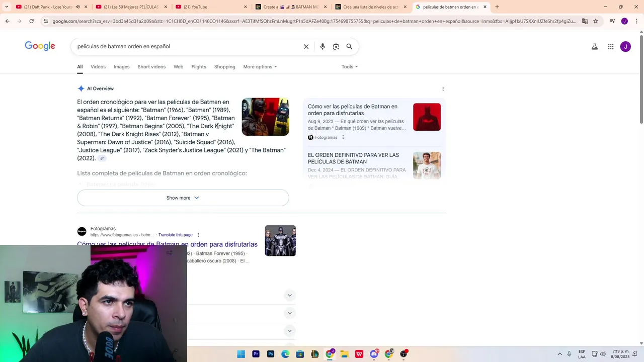Open the three-dot menu next to Fotogramas source card
The image size is (644, 362).
click(x=343, y=137)
